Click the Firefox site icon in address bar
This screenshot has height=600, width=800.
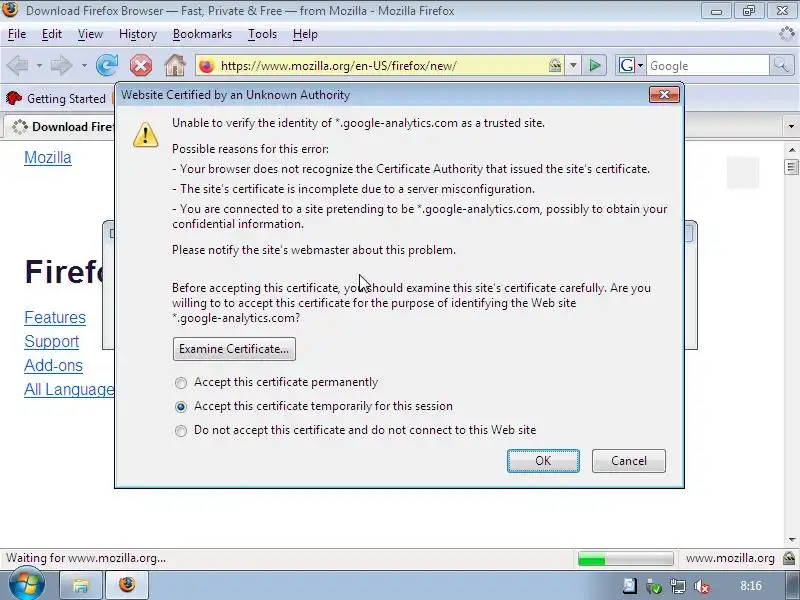click(207, 66)
